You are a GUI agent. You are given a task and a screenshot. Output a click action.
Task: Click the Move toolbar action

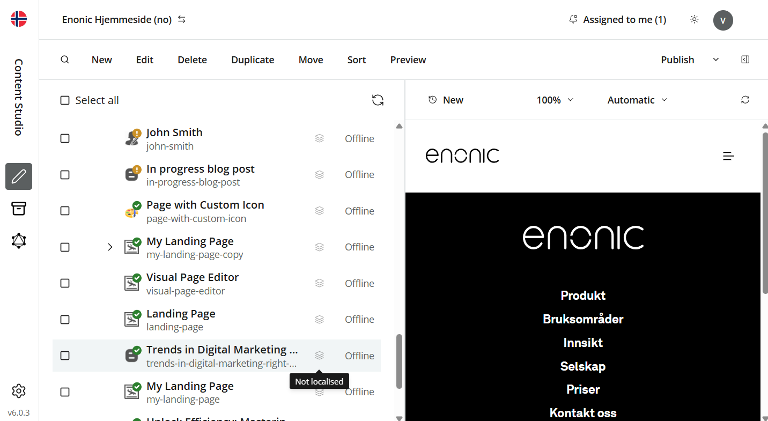(311, 60)
